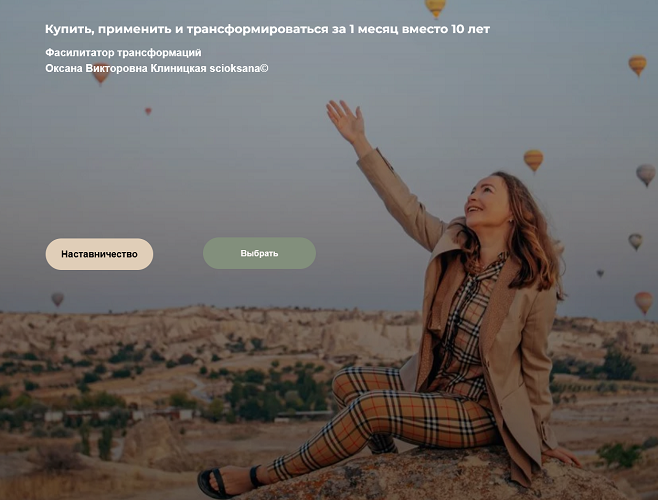Image resolution: width=658 pixels, height=500 pixels.
Task: Click the tiny red balloon below the name
Action: [x=148, y=111]
